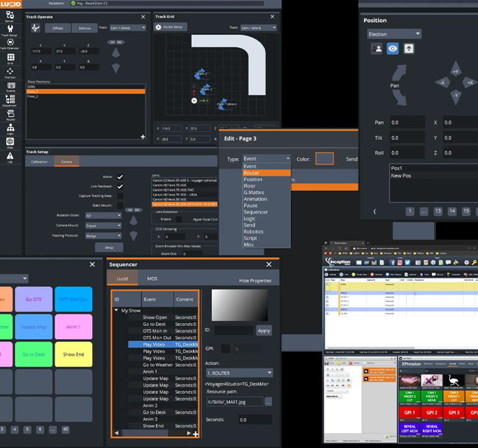Open the Type dropdown in Edit Page 3
Viewport: 478px width, 448px height.
(266, 159)
